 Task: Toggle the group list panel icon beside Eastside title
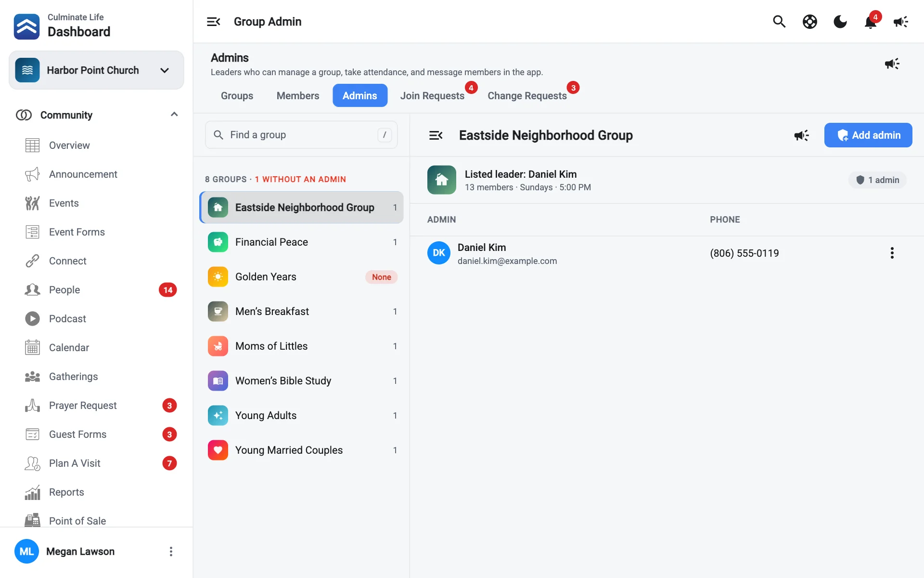[x=436, y=135]
